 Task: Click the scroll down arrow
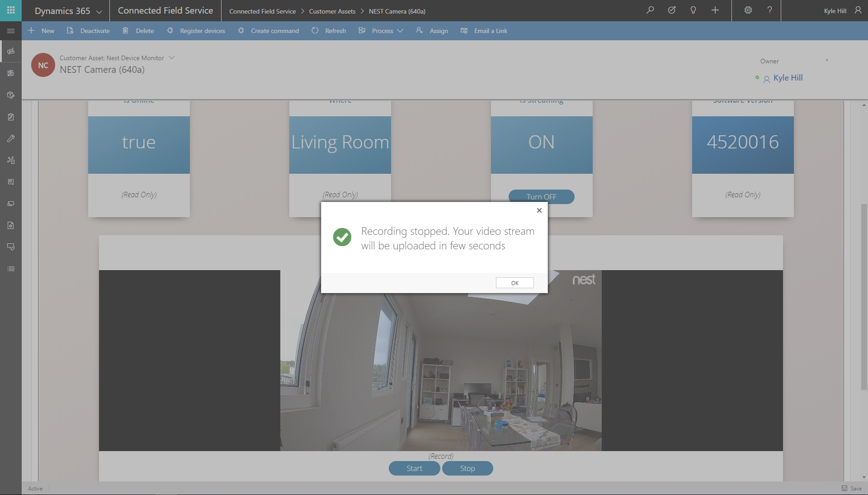click(864, 477)
